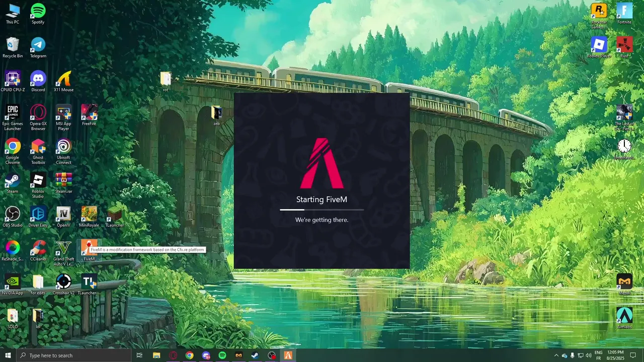Select the Medal desktop shortcut
644x362 pixels.
click(x=624, y=284)
